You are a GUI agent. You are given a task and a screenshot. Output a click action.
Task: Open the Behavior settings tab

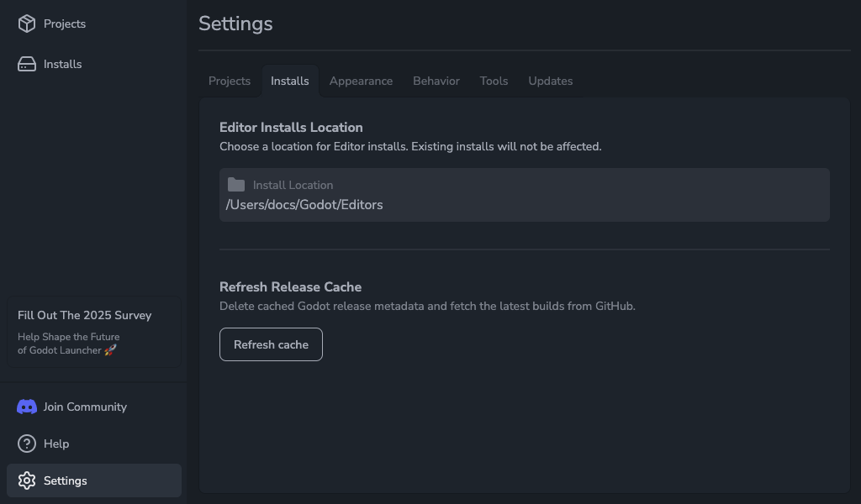(x=436, y=81)
